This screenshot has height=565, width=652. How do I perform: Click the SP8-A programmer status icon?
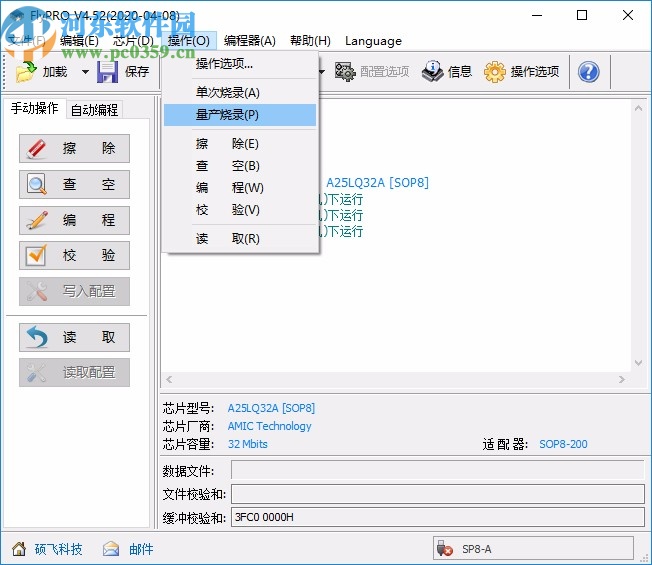tap(445, 549)
